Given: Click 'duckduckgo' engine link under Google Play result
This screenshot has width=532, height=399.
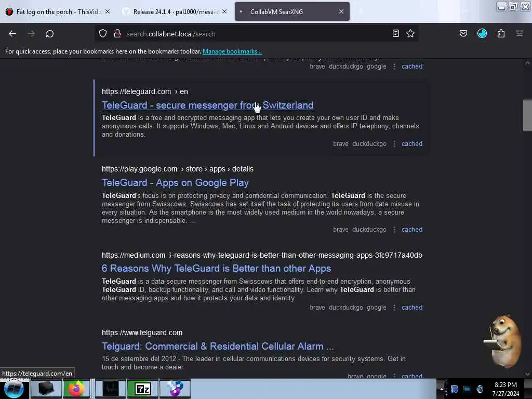Looking at the screenshot, I should [x=369, y=230].
